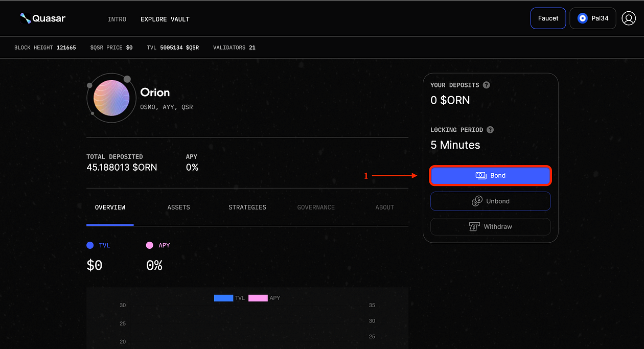Screen dimensions: 644x349
Task: Click the 45.188013 $ORN total deposited value
Action: [x=122, y=167]
